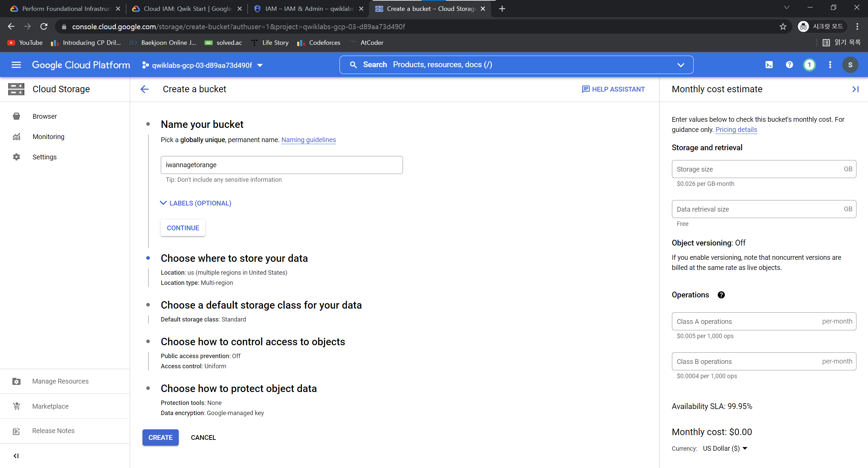
Task: Open the Currency US Dollar dropdown
Action: tap(725, 448)
